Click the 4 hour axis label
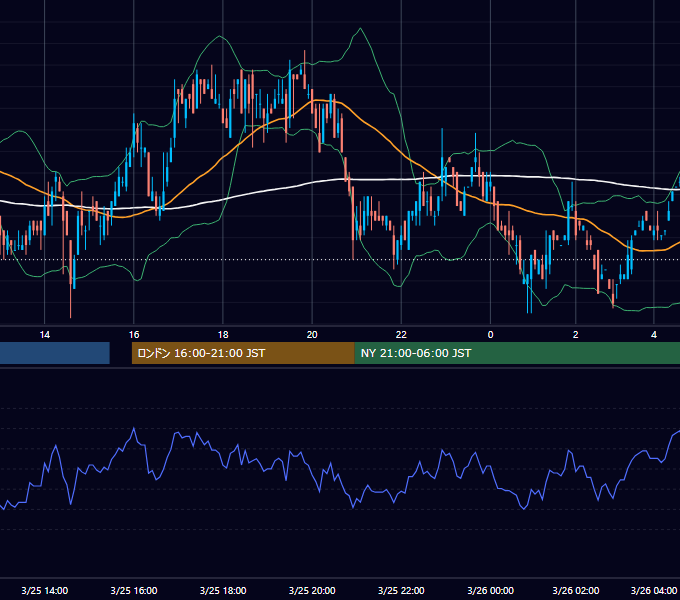Viewport: 680px width, 600px height. coord(654,335)
